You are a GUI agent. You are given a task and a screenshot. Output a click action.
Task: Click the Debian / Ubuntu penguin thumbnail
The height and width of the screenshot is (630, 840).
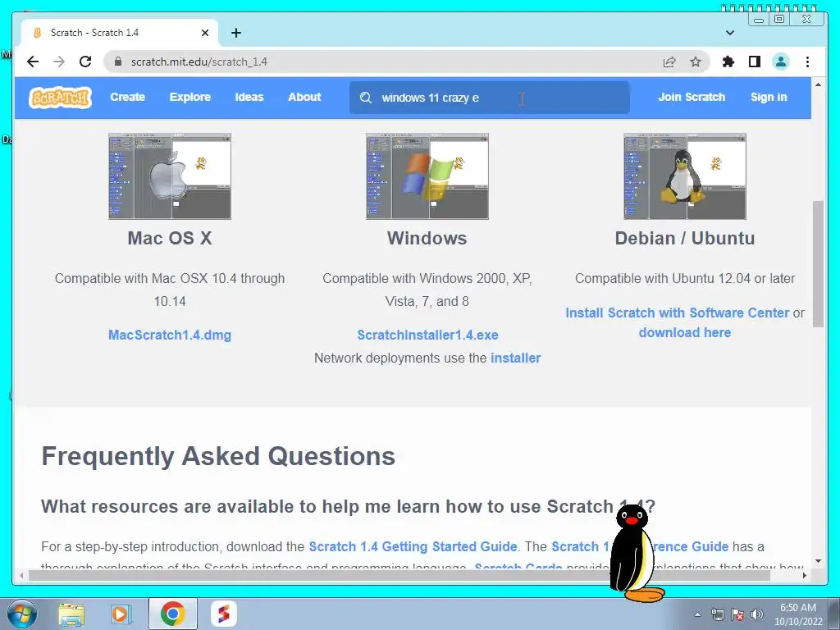[685, 176]
